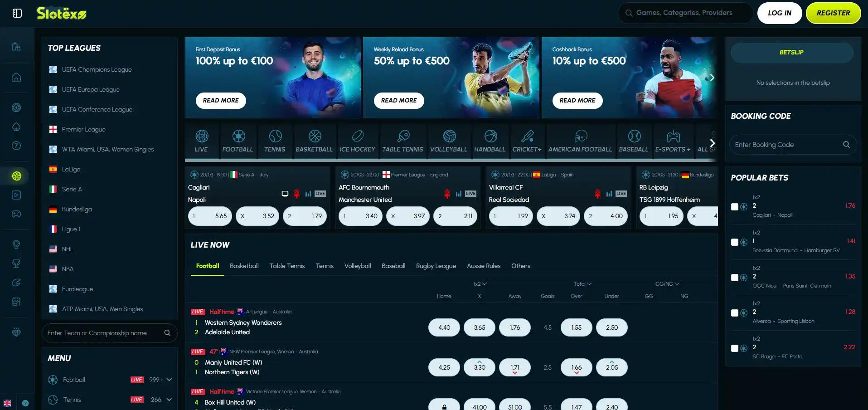Open the Total market dropdown

[582, 284]
